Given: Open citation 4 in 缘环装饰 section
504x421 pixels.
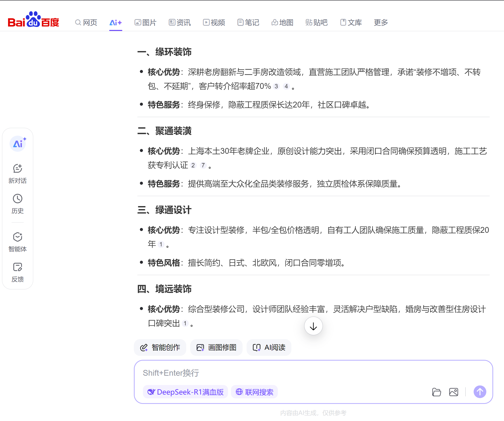Looking at the screenshot, I should (286, 86).
